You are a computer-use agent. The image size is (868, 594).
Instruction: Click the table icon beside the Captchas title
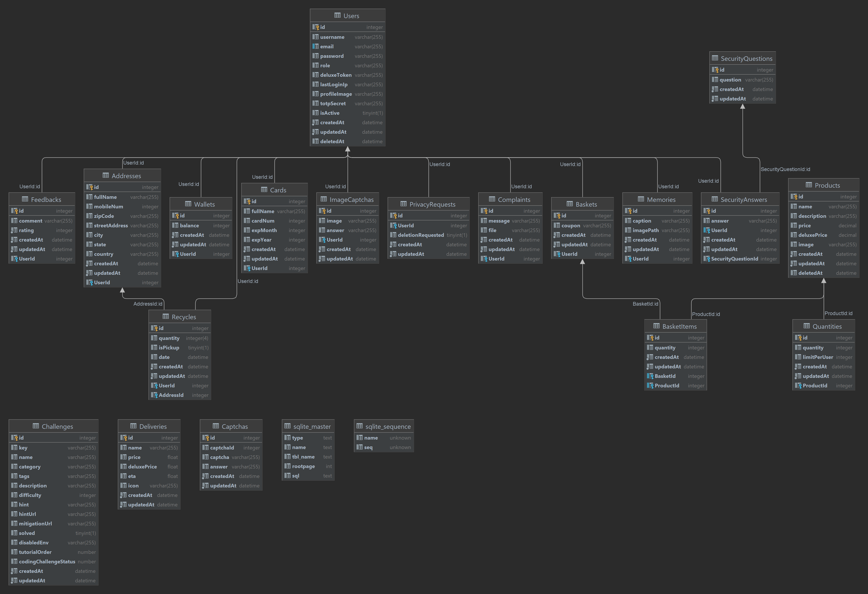point(216,426)
